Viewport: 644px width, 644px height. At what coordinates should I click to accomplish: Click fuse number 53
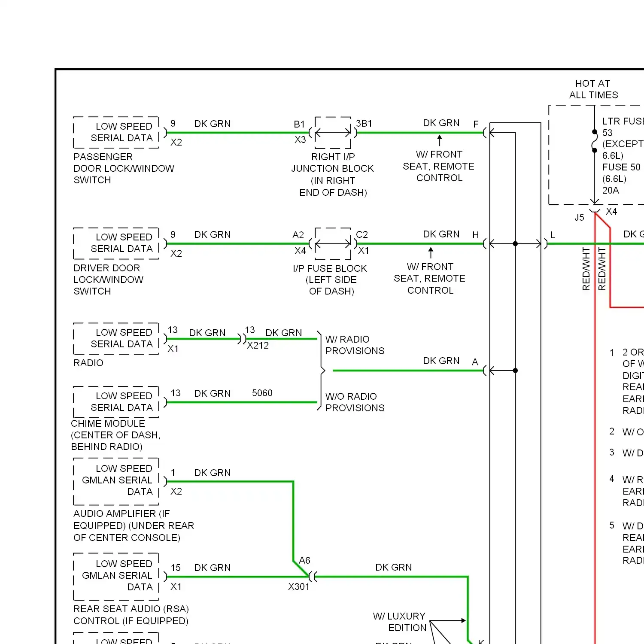coord(608,133)
